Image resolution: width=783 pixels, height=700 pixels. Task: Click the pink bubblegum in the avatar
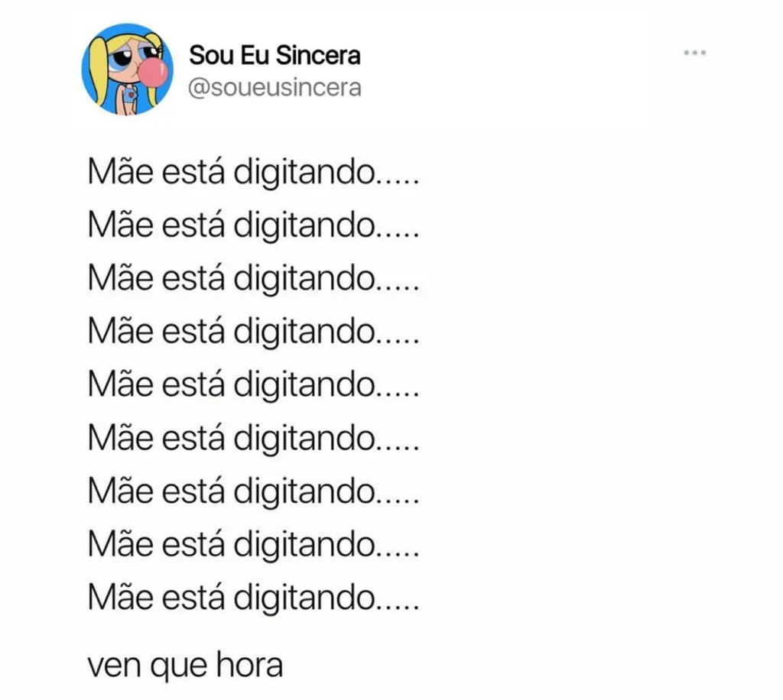point(152,72)
